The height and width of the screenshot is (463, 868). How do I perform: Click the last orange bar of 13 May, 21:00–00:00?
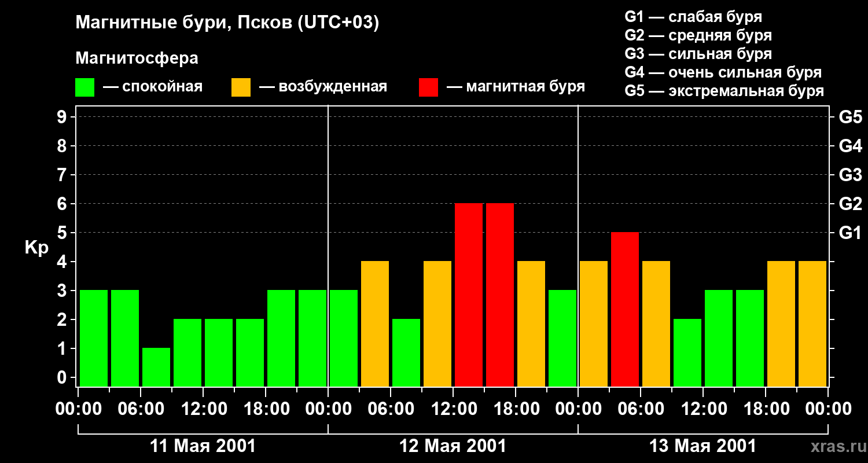[812, 324]
